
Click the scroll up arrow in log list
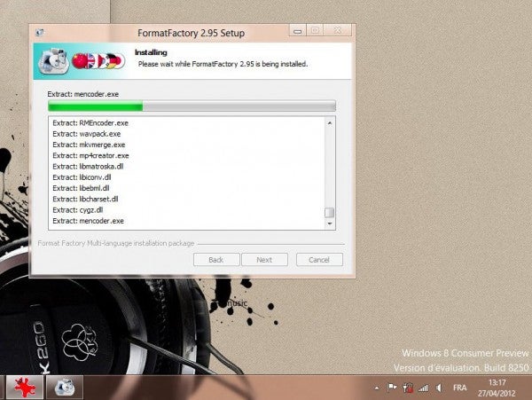coord(330,123)
